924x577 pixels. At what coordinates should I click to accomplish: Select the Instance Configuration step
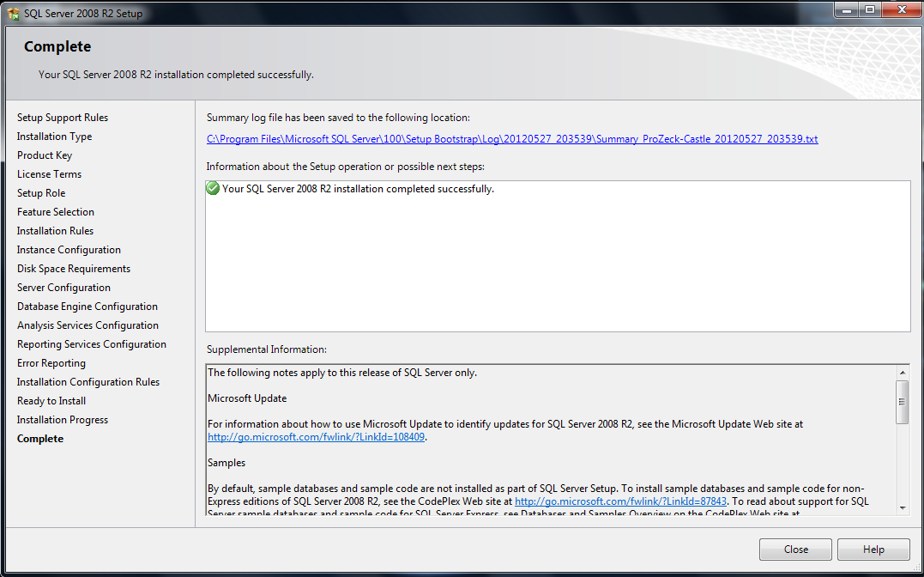pos(69,250)
